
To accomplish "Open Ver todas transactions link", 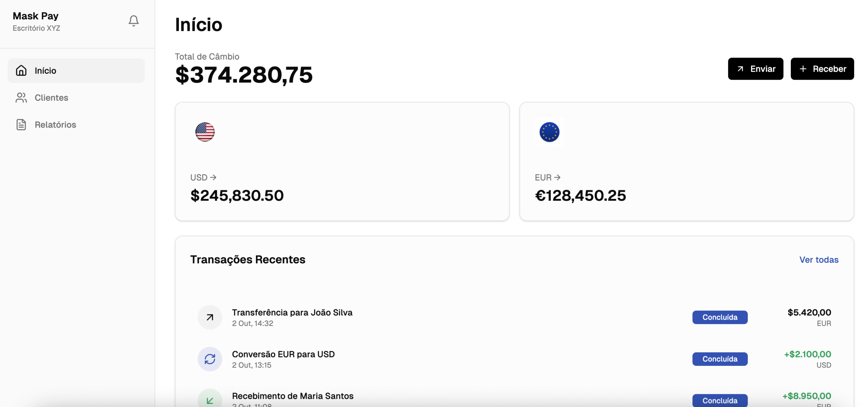I will tap(819, 259).
